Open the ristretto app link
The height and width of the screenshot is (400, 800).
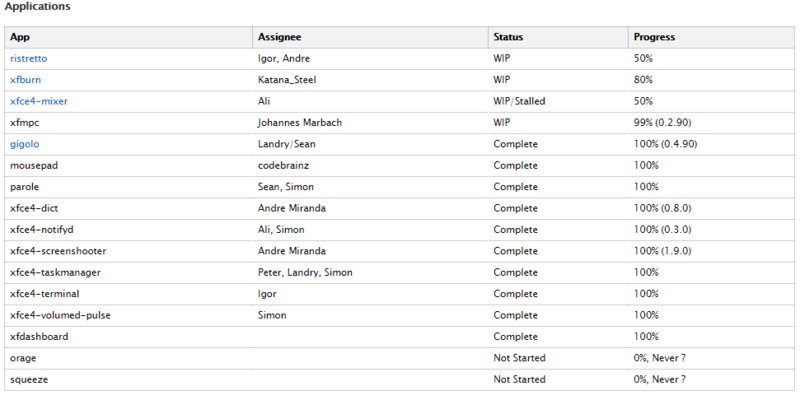[x=29, y=59]
